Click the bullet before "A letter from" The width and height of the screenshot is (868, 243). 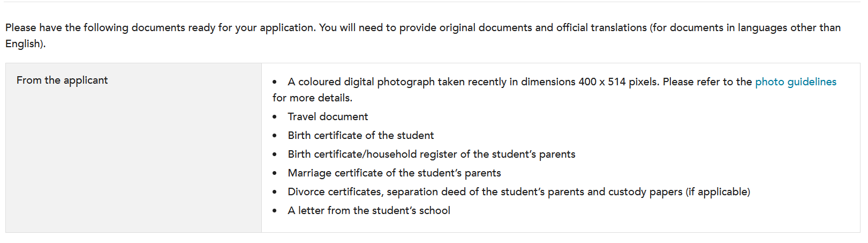(275, 211)
